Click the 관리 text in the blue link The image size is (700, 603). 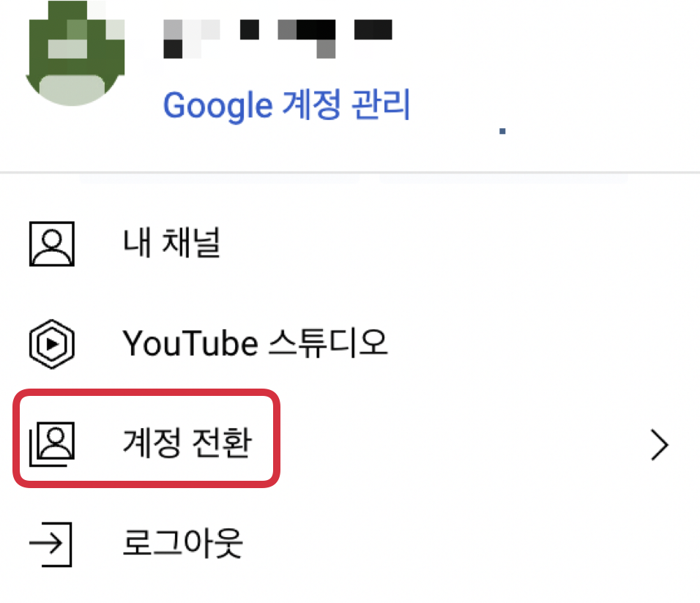pos(381,105)
